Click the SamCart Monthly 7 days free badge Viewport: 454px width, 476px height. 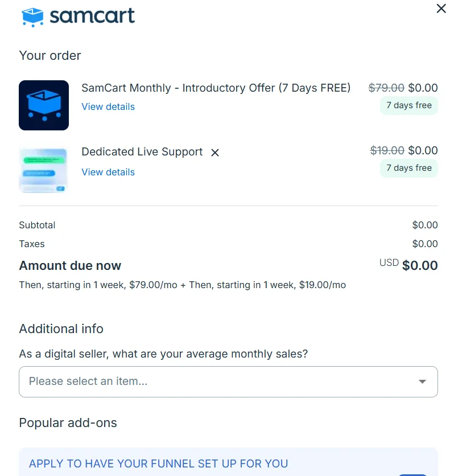pyautogui.click(x=408, y=105)
